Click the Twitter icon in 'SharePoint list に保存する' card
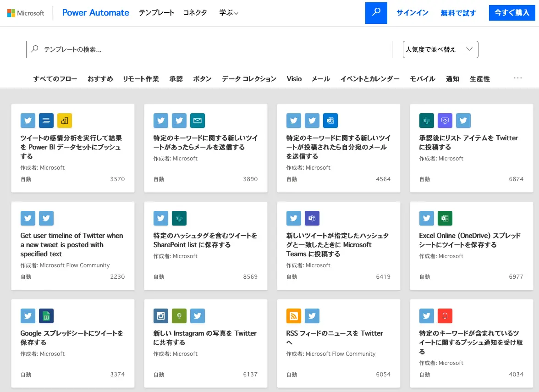The width and height of the screenshot is (539, 392). pos(161,218)
